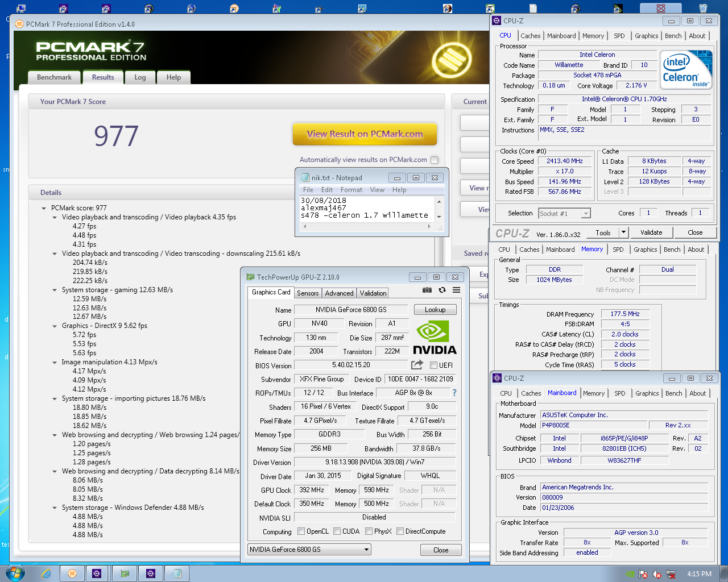Open GPU-Z hamburger menu icon
The image size is (728, 582).
(456, 290)
